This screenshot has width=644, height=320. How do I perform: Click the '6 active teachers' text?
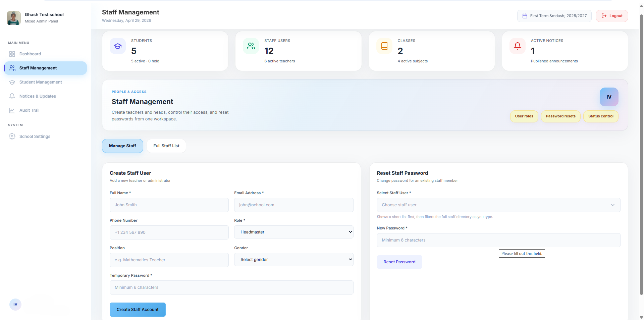click(x=279, y=61)
